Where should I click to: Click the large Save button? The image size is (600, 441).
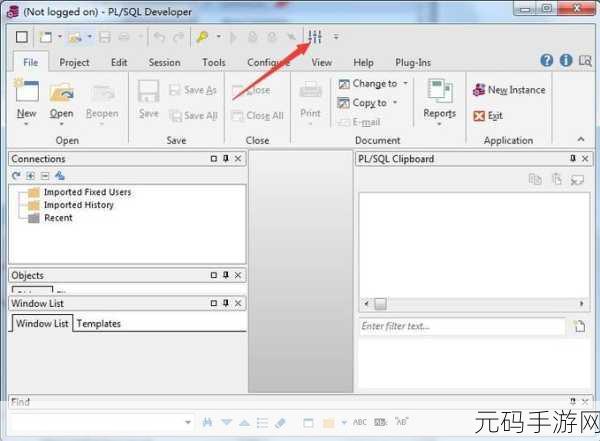148,100
